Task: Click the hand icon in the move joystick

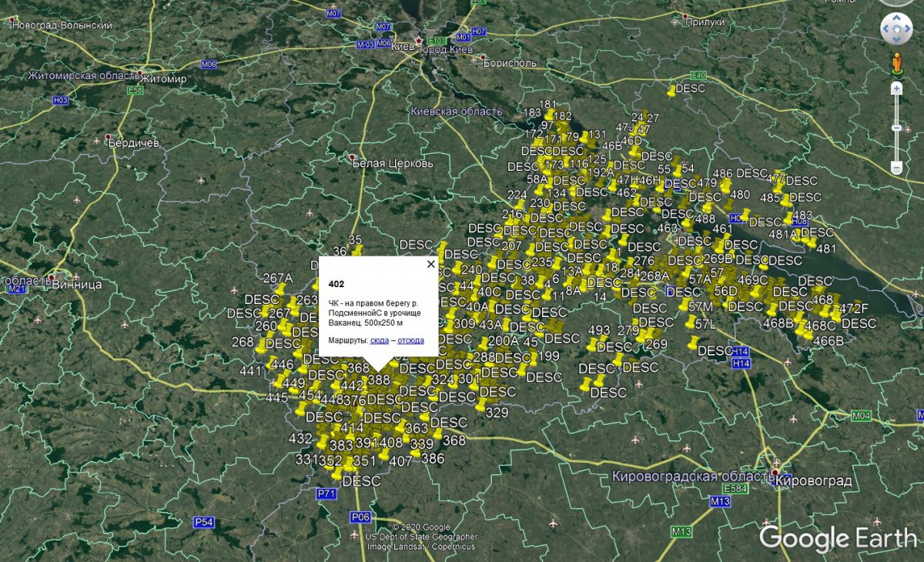Action: [896, 30]
